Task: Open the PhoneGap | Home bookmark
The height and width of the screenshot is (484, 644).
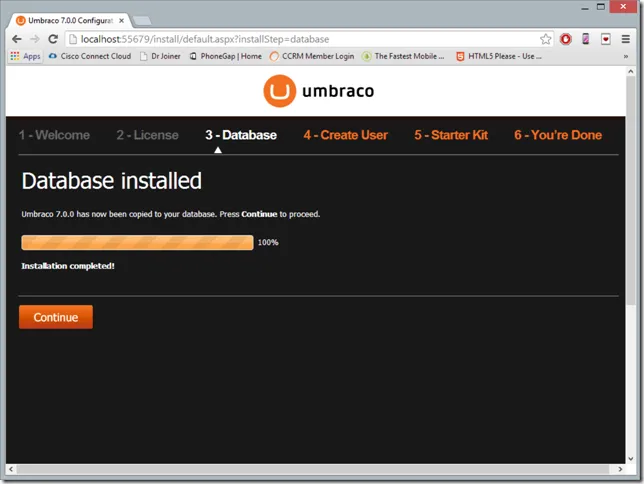Action: [x=225, y=56]
